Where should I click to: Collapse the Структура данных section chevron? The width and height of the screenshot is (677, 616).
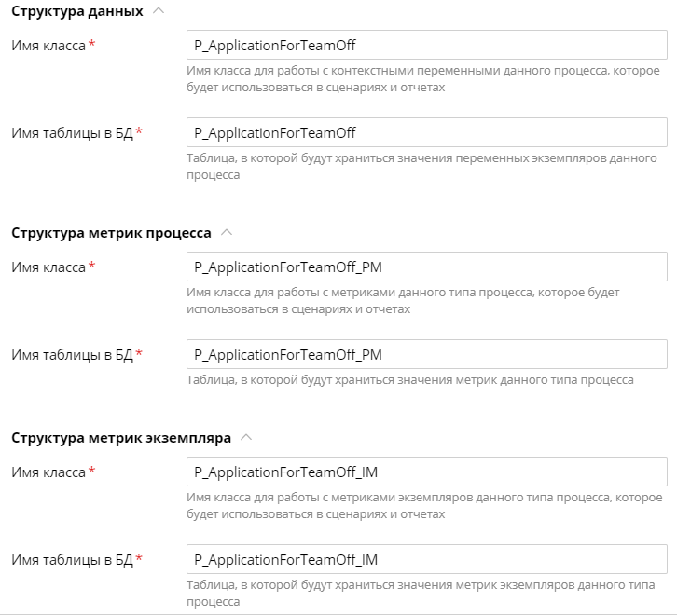159,11
